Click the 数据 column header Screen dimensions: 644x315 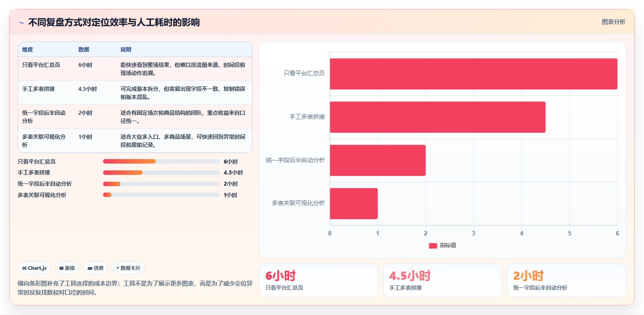click(84, 50)
